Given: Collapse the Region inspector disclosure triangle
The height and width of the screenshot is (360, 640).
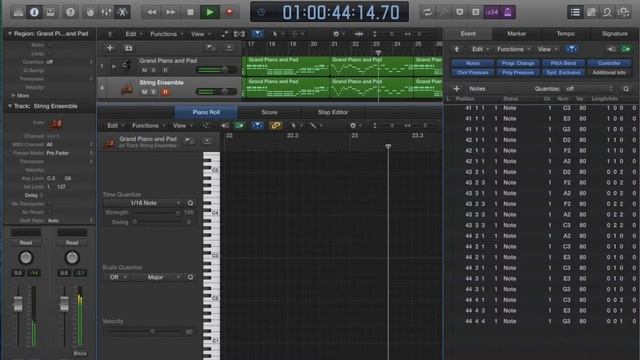Looking at the screenshot, I should click(x=10, y=33).
